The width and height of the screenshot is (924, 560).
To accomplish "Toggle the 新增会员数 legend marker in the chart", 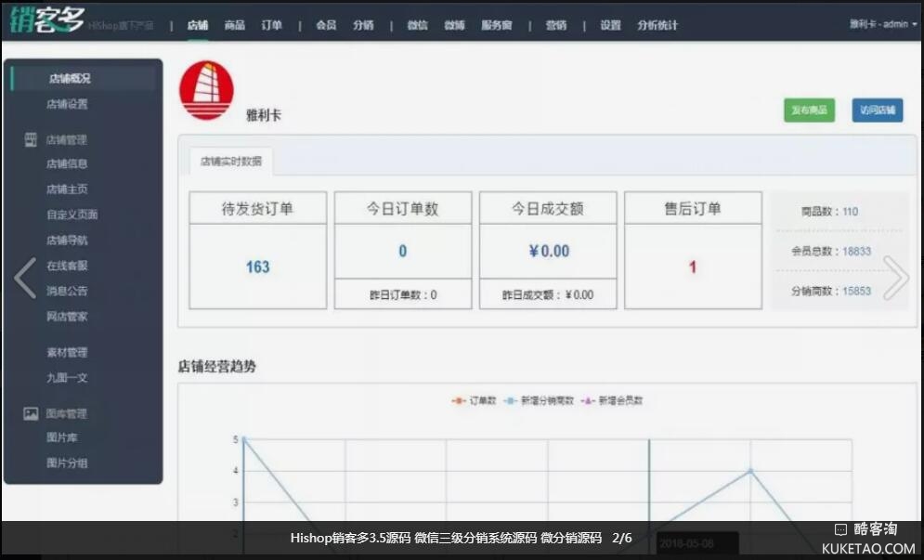I will coord(587,401).
